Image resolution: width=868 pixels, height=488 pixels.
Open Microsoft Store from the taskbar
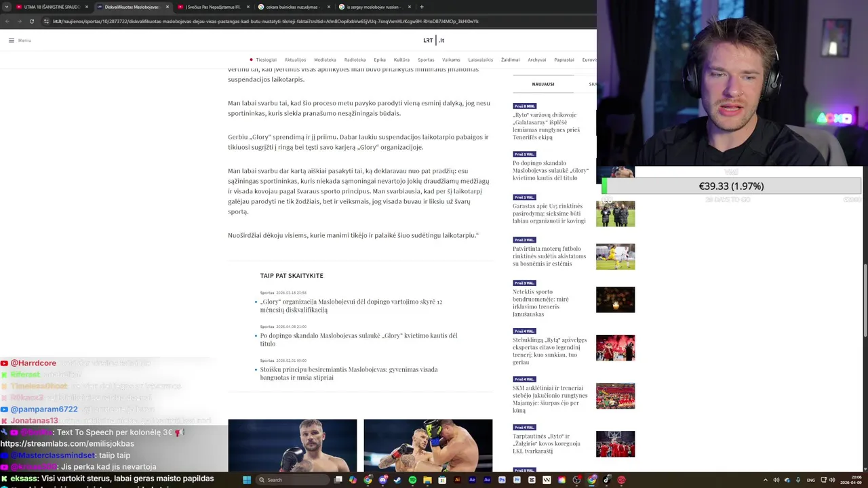[x=442, y=480]
